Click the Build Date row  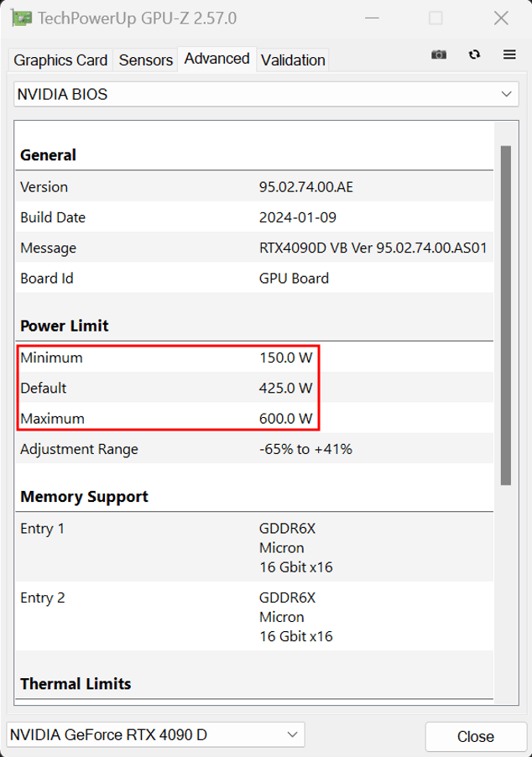[x=252, y=217]
